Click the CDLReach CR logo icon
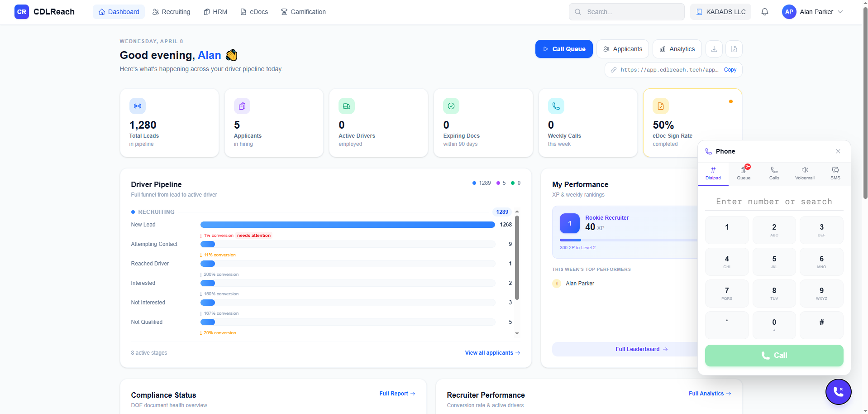The width and height of the screenshot is (868, 414). [x=22, y=12]
